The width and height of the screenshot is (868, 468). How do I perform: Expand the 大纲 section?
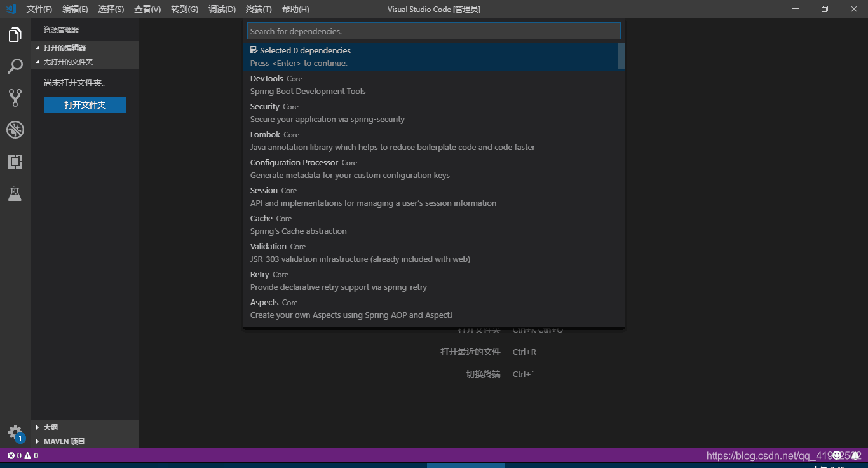pyautogui.click(x=85, y=427)
